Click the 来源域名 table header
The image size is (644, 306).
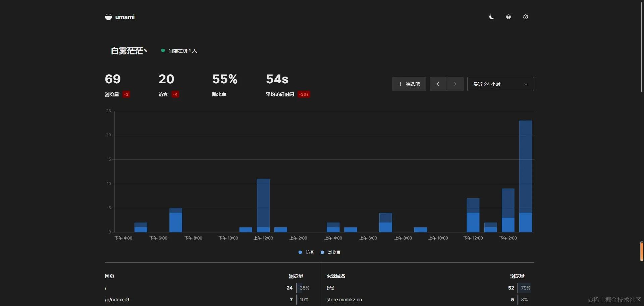click(x=336, y=276)
